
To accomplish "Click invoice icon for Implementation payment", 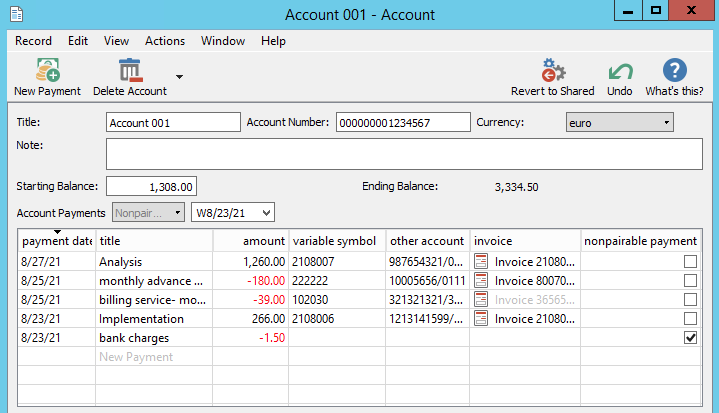I will click(x=481, y=319).
